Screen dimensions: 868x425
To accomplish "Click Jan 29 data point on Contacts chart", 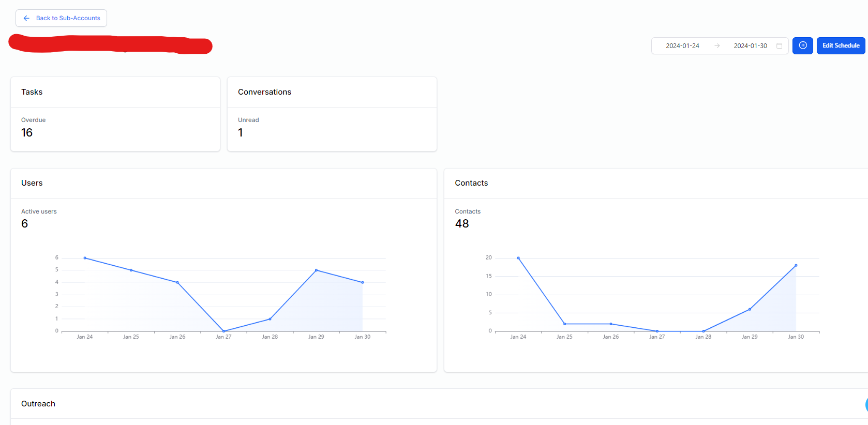I will click(x=750, y=309).
